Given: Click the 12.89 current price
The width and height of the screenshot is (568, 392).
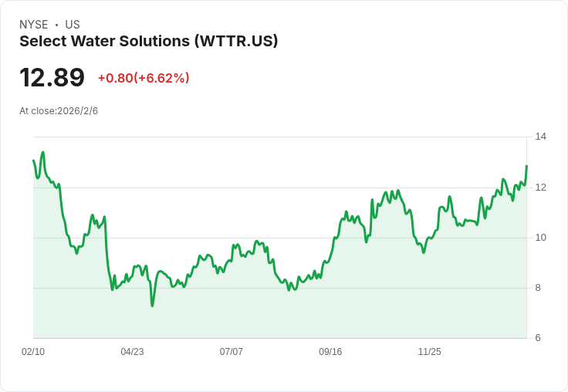Looking at the screenshot, I should 52,77.
